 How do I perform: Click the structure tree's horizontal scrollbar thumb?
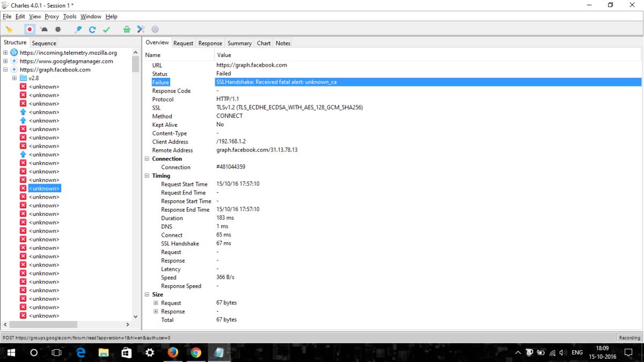click(44, 324)
